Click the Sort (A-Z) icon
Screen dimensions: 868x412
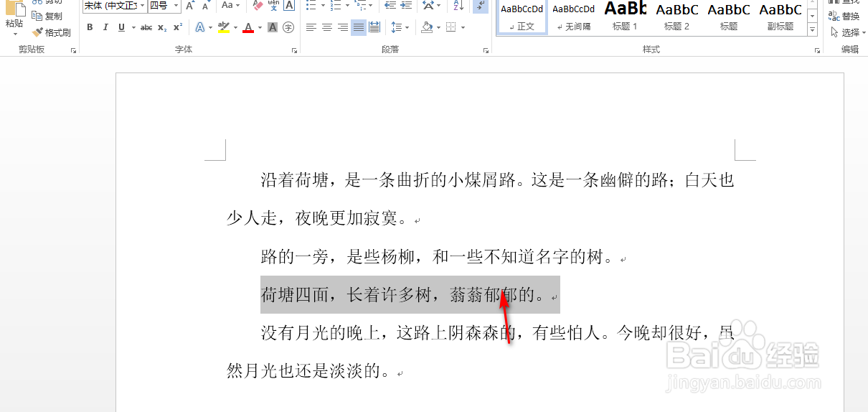pyautogui.click(x=459, y=6)
